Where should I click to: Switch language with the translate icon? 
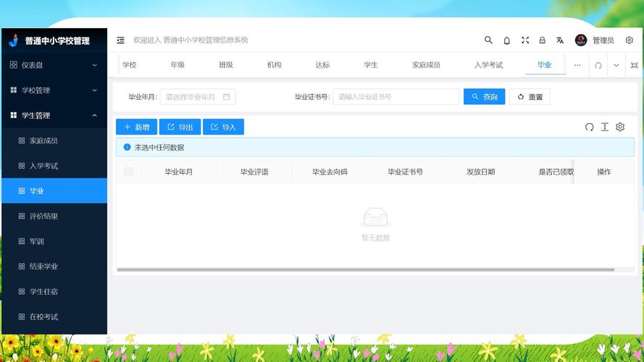coord(560,40)
